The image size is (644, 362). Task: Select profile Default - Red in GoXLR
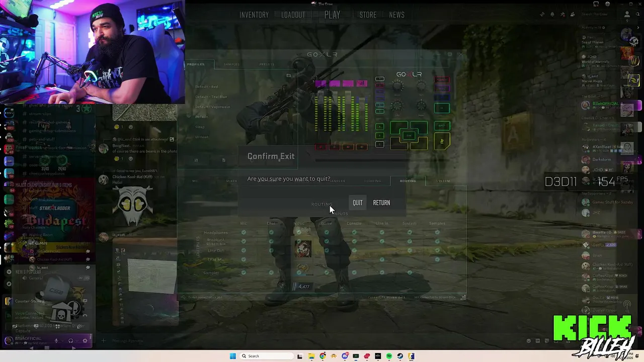(206, 86)
